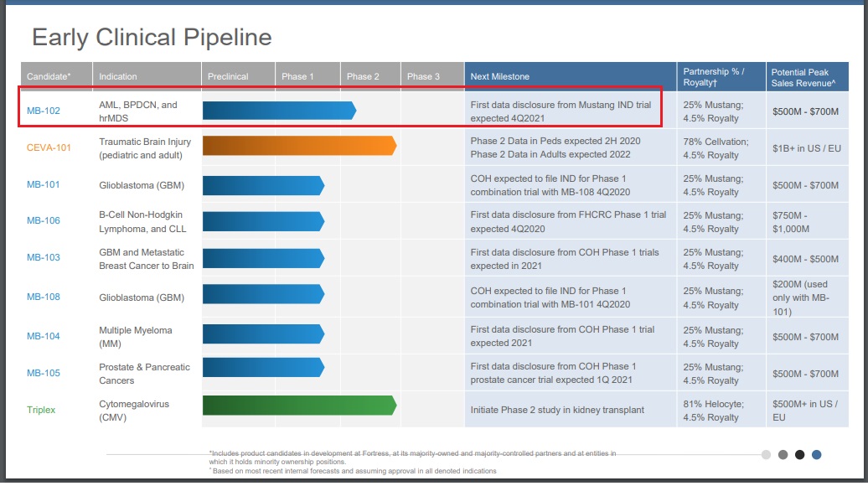Click GBM and Metastatic Breast Cancer indication
Viewport: 868px width, 486px height.
[x=147, y=259]
